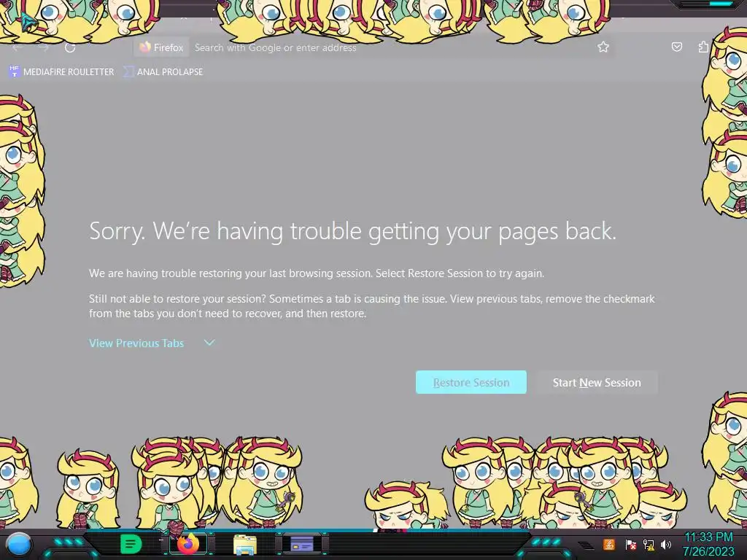Open the volume speaker tray icon
The width and height of the screenshot is (747, 560).
pos(666,544)
